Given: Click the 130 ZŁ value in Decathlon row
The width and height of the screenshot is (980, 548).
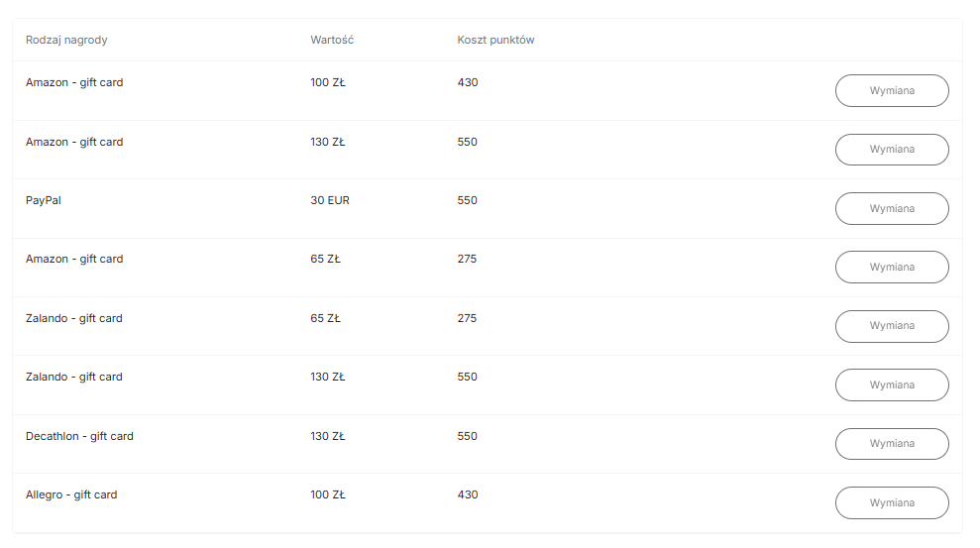Looking at the screenshot, I should pos(328,436).
